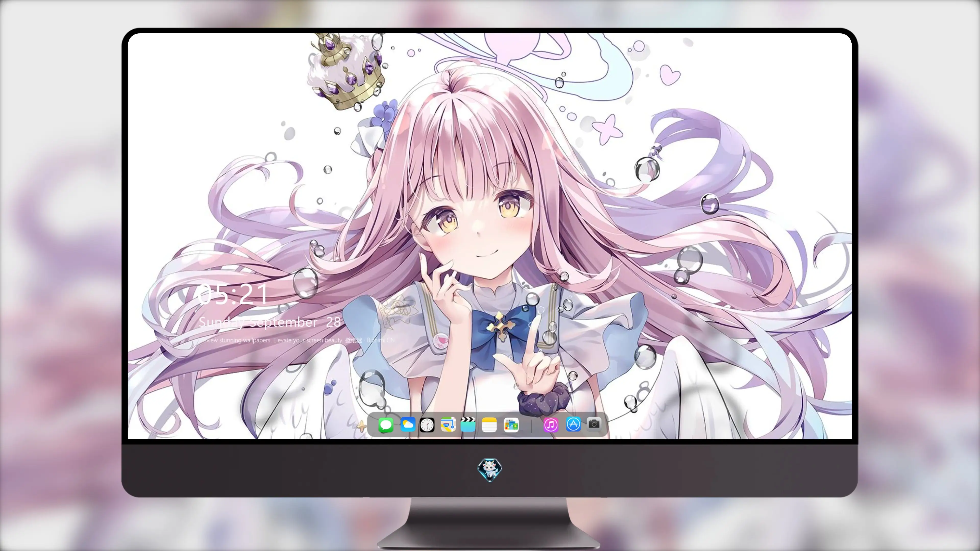
Task: Launch the blue App Store icon
Action: [x=573, y=424]
